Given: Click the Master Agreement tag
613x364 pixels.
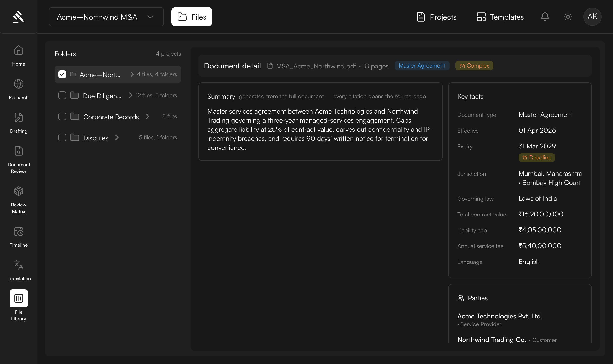Looking at the screenshot, I should coord(422,66).
